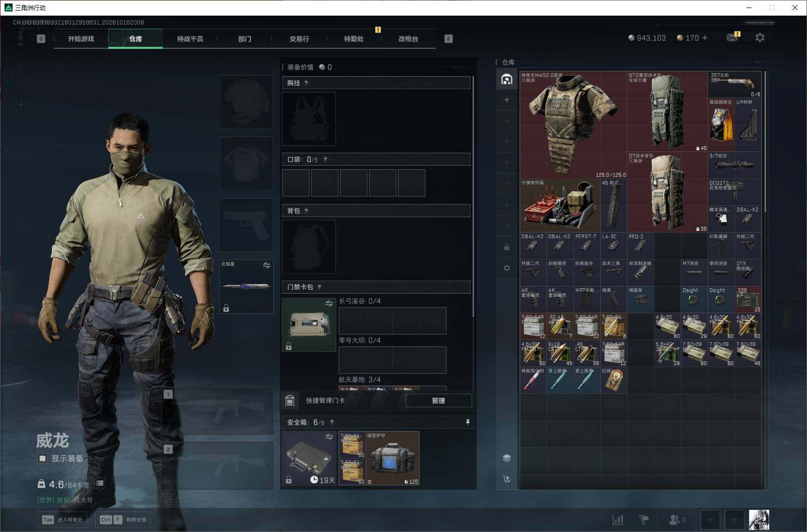This screenshot has height=532, width=807.
Task: Swap the keycard case with its arrows
Action: click(329, 303)
